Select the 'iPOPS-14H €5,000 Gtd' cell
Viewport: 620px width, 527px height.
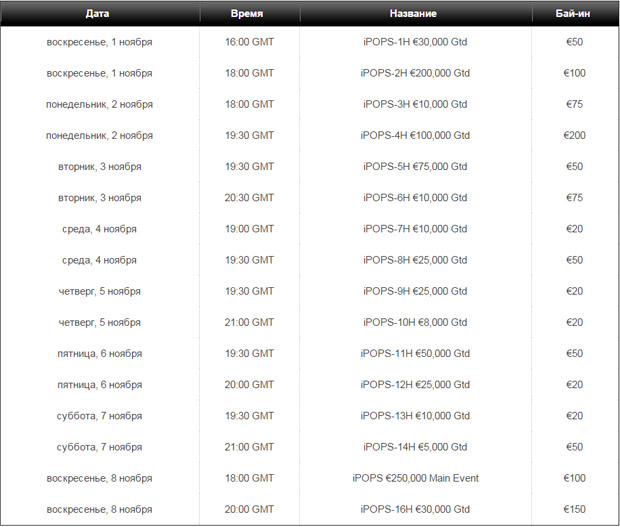[416, 447]
